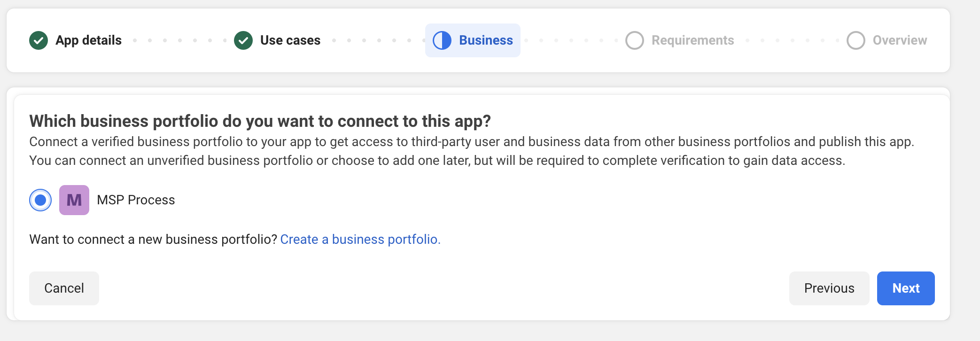Click the purple M portfolio avatar
Viewport: 980px width, 341px height.
74,200
